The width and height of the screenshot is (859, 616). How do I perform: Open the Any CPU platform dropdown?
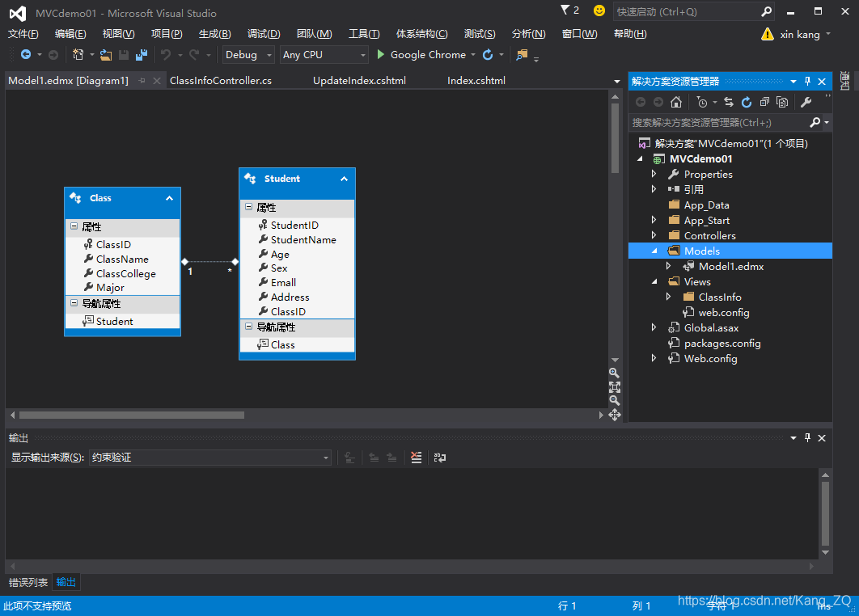point(362,55)
